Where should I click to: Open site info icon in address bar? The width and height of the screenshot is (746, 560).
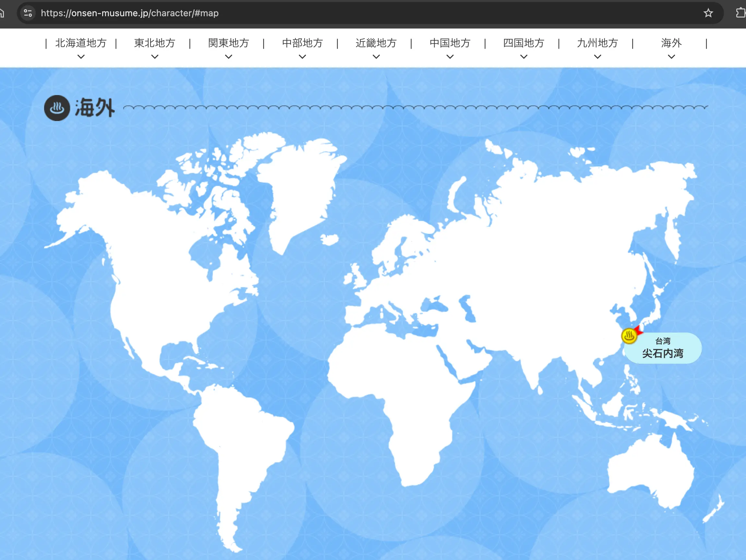point(28,13)
